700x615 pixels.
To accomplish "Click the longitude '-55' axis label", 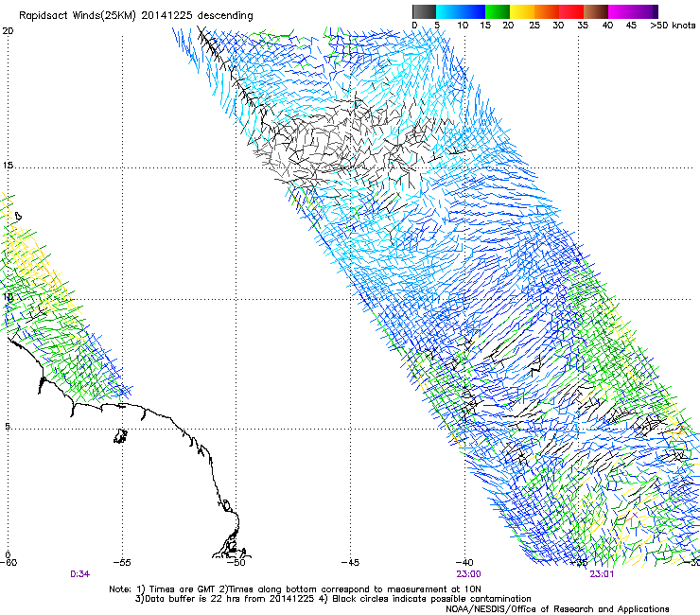I will pyautogui.click(x=122, y=563).
